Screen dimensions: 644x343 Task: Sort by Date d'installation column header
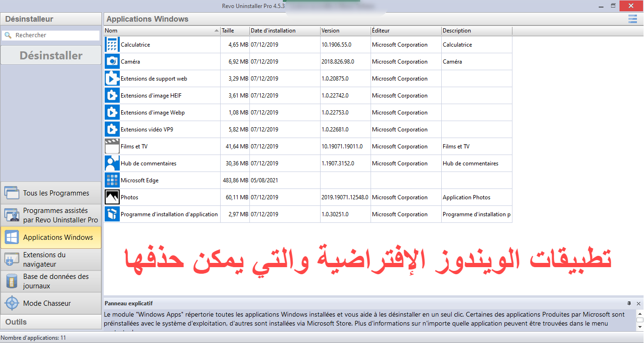coord(285,31)
